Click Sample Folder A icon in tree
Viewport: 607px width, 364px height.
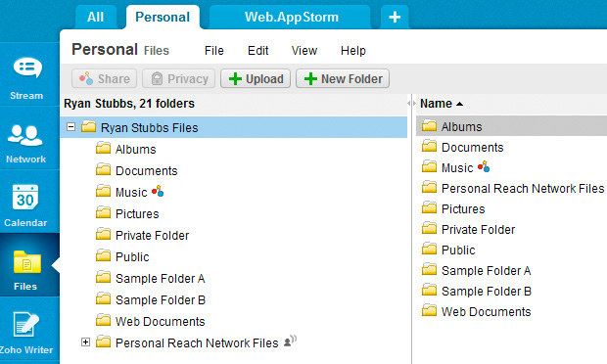point(103,277)
